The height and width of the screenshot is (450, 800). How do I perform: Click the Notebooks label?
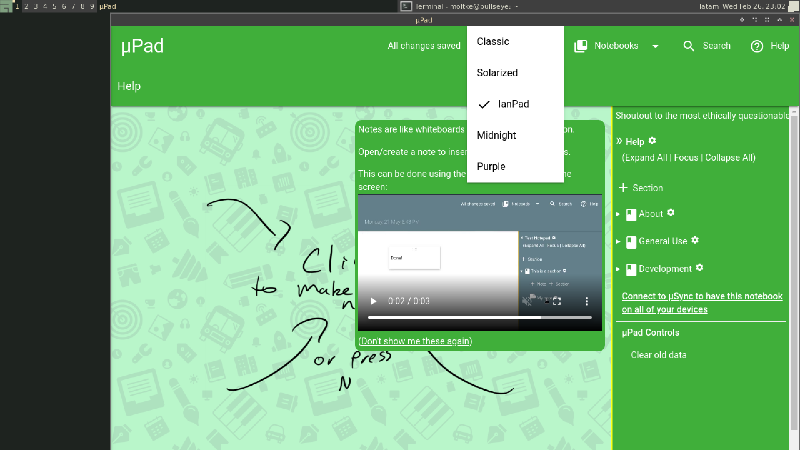pyautogui.click(x=616, y=46)
